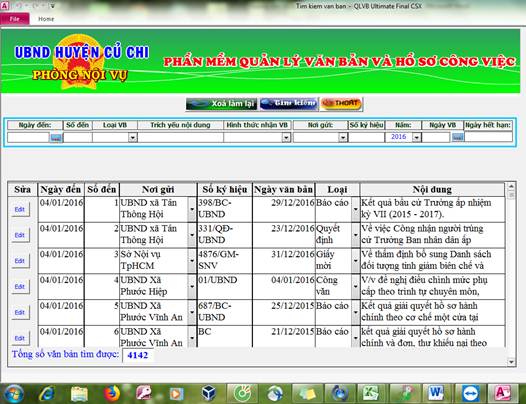Open Nơi gửi dropdown in row 1
The width and height of the screenshot is (526, 404).
[x=192, y=209]
